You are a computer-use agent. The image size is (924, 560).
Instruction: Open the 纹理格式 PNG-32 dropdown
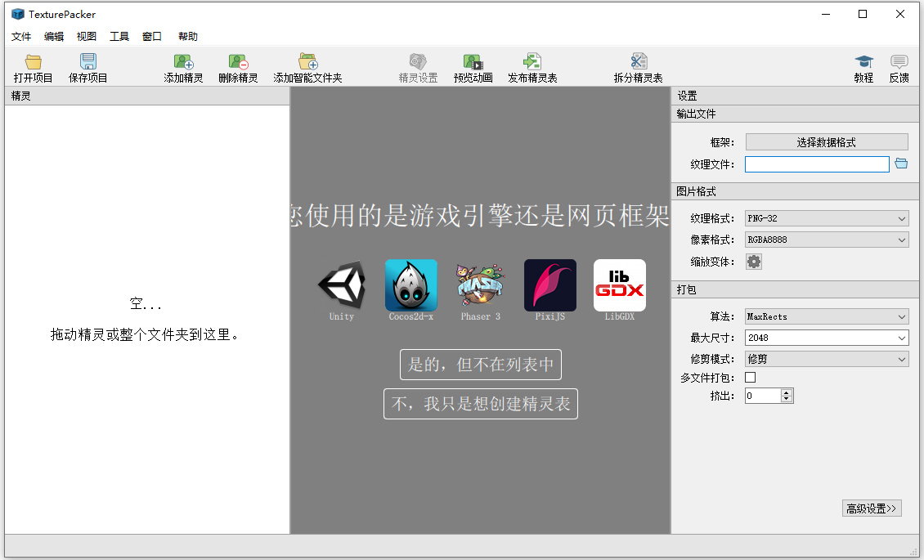826,218
